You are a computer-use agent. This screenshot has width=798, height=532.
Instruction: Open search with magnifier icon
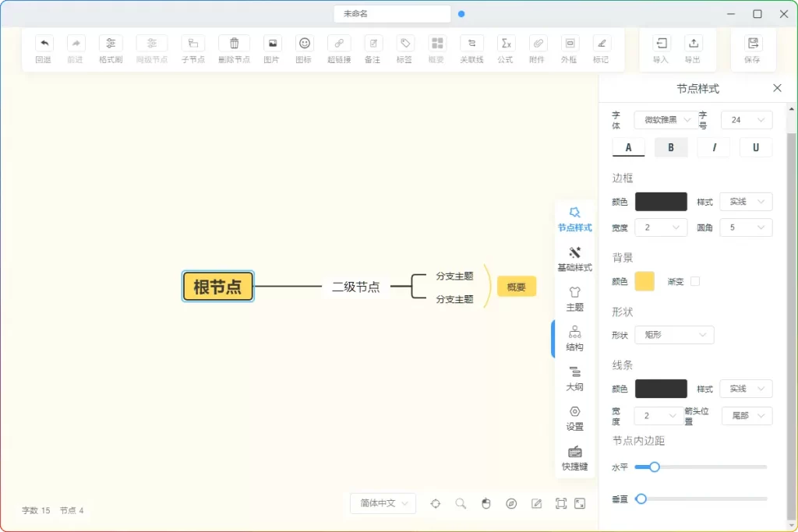tap(461, 503)
